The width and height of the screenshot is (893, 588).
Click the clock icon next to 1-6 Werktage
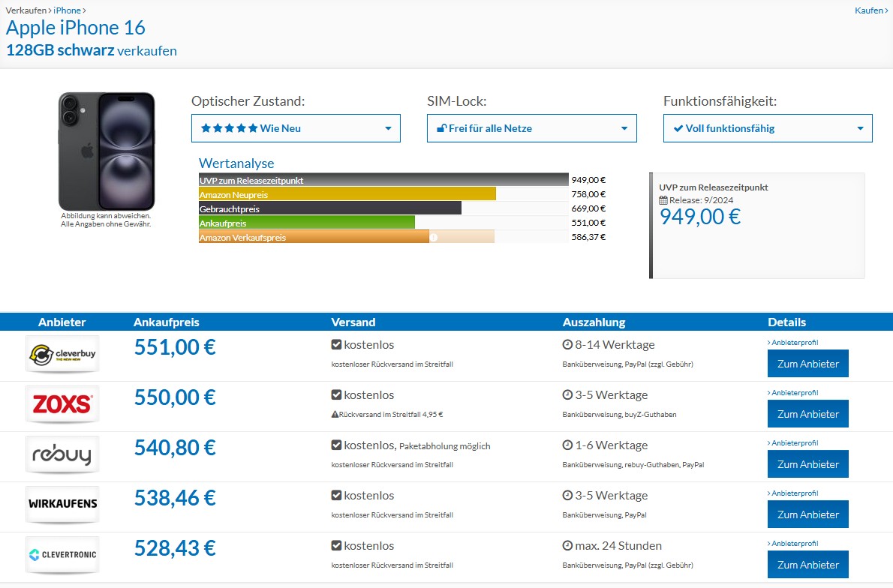pyautogui.click(x=567, y=445)
